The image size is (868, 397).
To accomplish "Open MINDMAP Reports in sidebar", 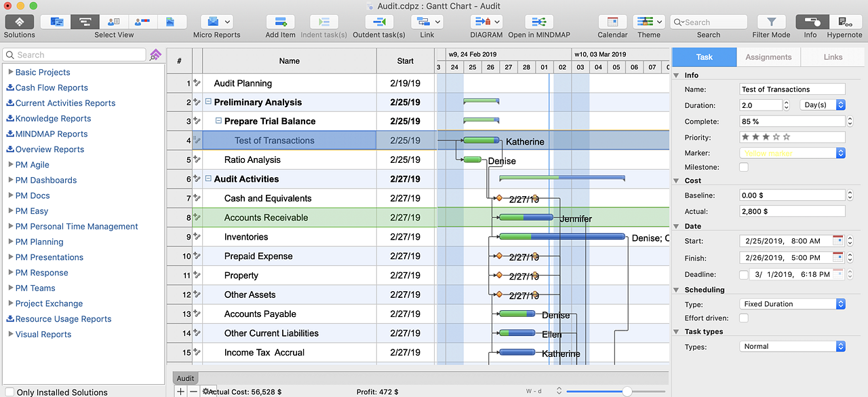I will point(52,134).
